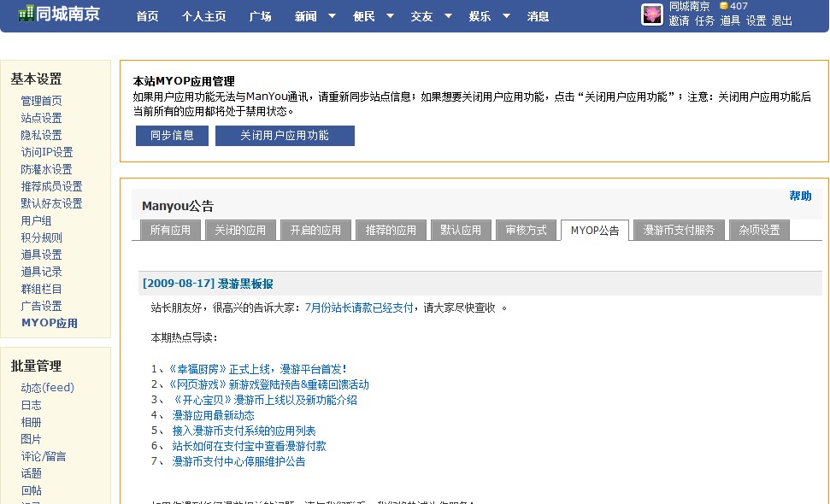Open 积分规则 in the sidebar
830x504 pixels.
coord(41,237)
